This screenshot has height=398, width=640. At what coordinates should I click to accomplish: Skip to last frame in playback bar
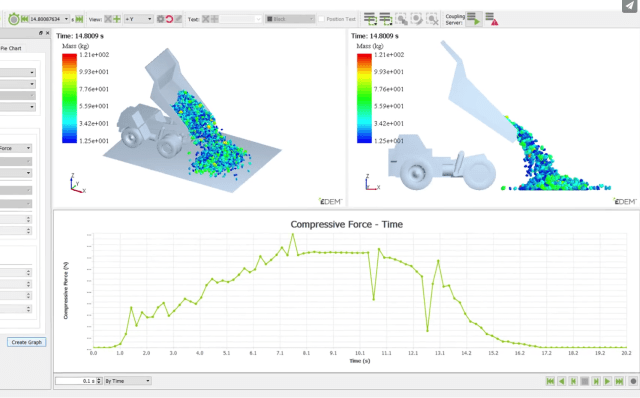click(619, 381)
